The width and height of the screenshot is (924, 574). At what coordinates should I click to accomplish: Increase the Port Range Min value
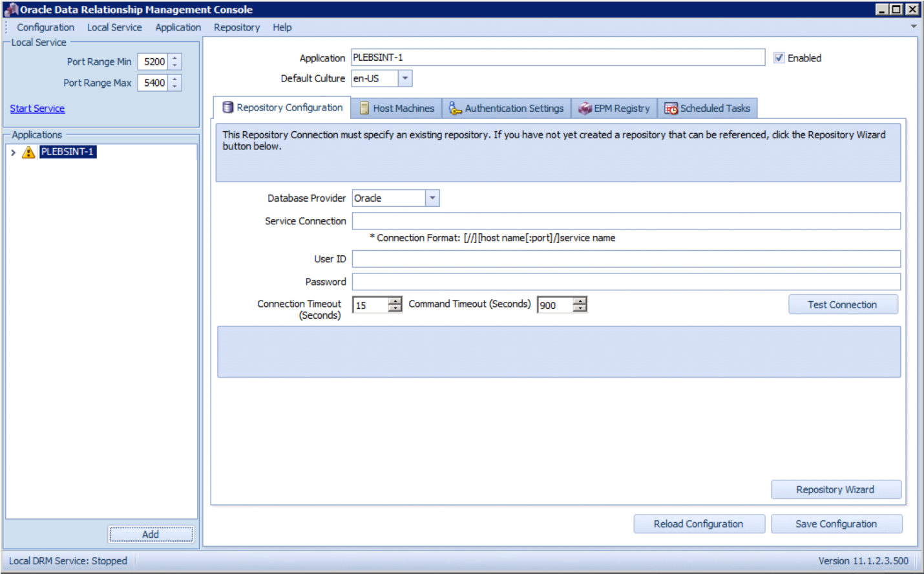174,58
